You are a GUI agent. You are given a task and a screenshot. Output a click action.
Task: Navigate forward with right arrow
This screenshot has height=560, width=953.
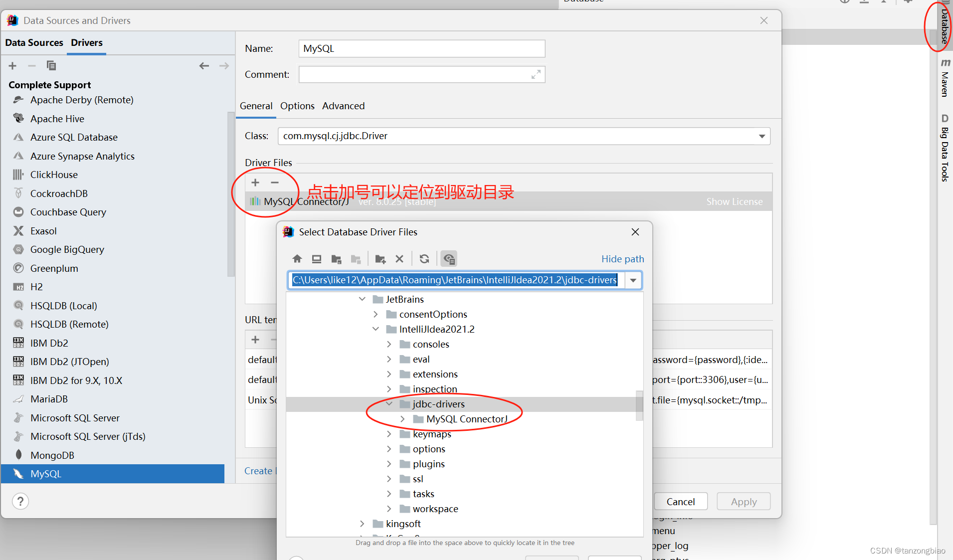[224, 66]
